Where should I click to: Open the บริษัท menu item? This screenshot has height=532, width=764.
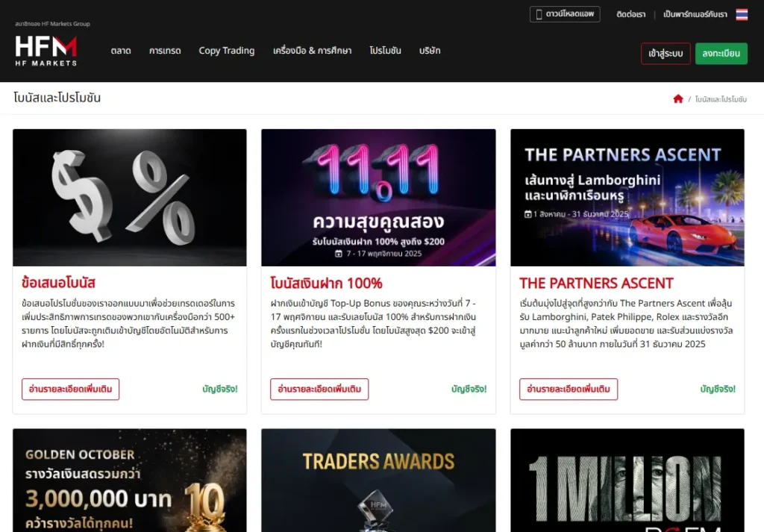point(429,51)
